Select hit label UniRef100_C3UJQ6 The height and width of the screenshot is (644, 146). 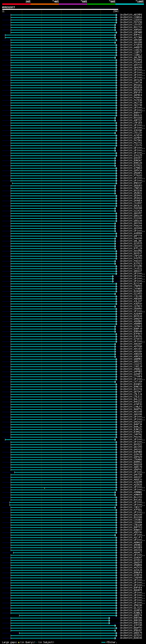(131, 296)
